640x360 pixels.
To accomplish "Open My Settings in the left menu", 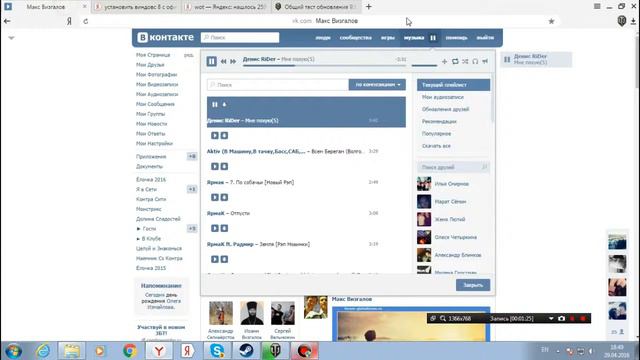I will pos(154,144).
